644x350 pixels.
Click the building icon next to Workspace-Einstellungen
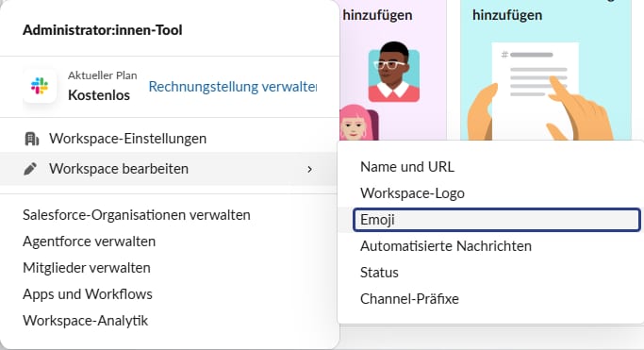pos(32,139)
